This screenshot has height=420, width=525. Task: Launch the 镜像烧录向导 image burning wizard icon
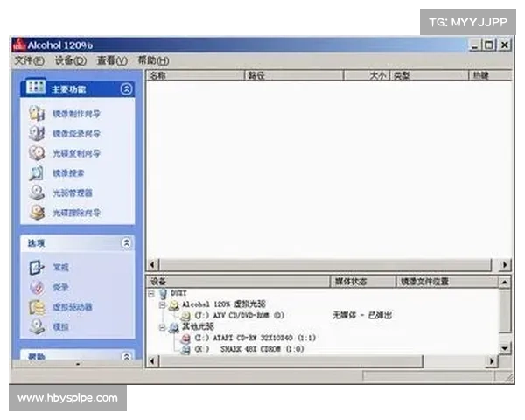point(37,133)
